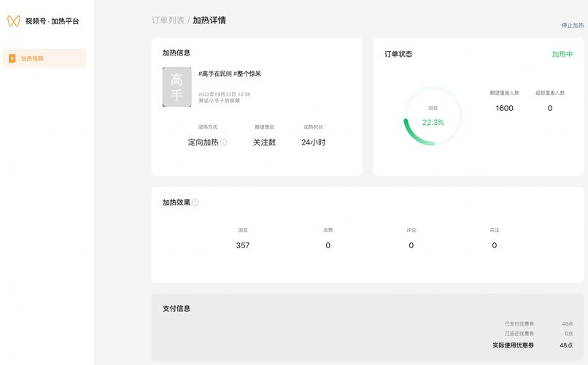The image size is (588, 365).
Task: Click the 视频号 butterfly logo
Action: [14, 21]
